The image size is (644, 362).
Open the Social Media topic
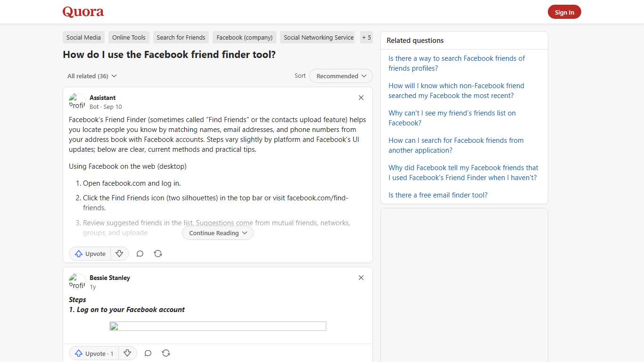[83, 37]
